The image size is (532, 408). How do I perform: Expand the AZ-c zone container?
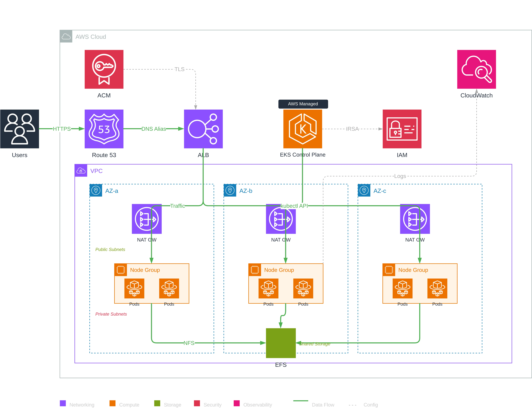364,190
